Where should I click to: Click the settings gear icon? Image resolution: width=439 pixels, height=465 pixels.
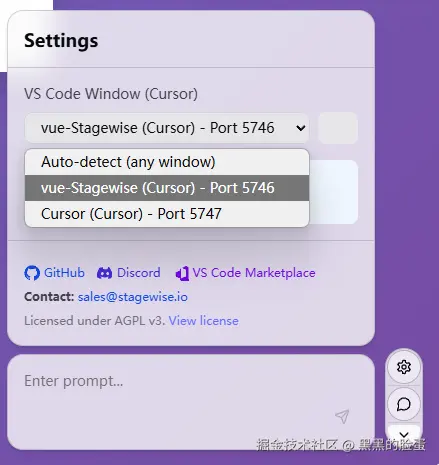(404, 367)
